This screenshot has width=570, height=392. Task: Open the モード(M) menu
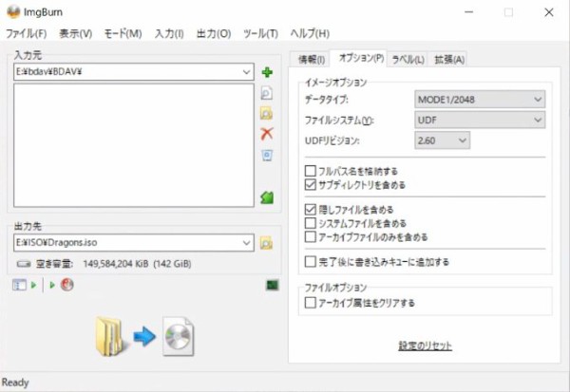click(123, 34)
